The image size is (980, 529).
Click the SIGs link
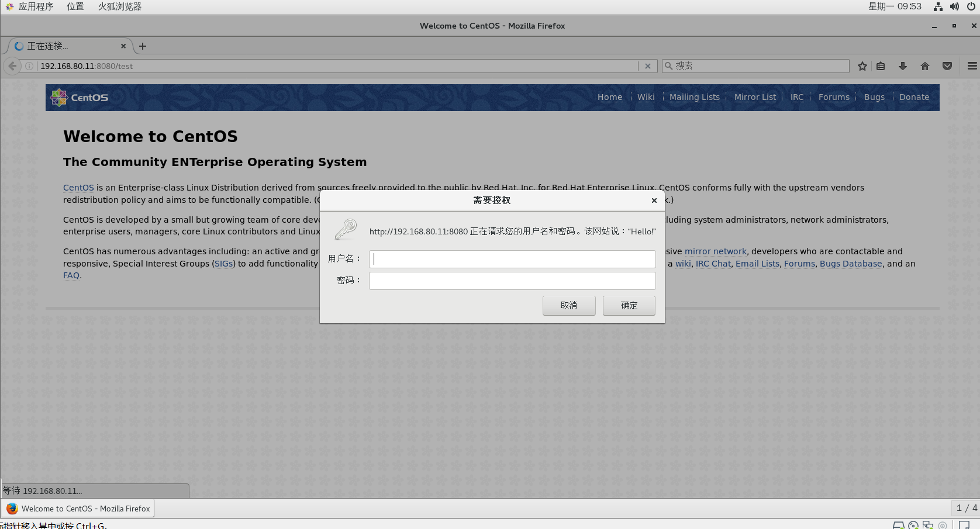tap(224, 264)
